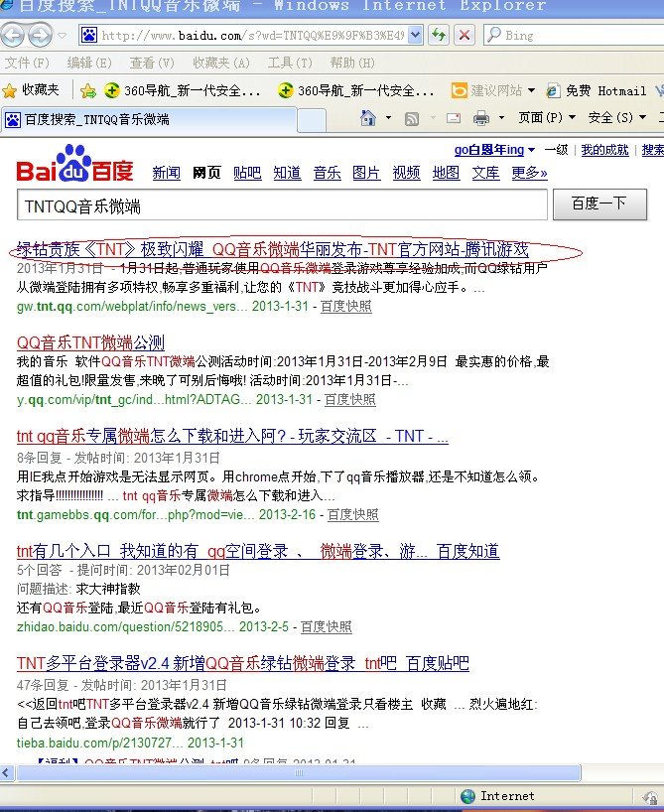The width and height of the screenshot is (664, 812).
Task: Open the 编辑(E) menu
Action: [x=89, y=63]
